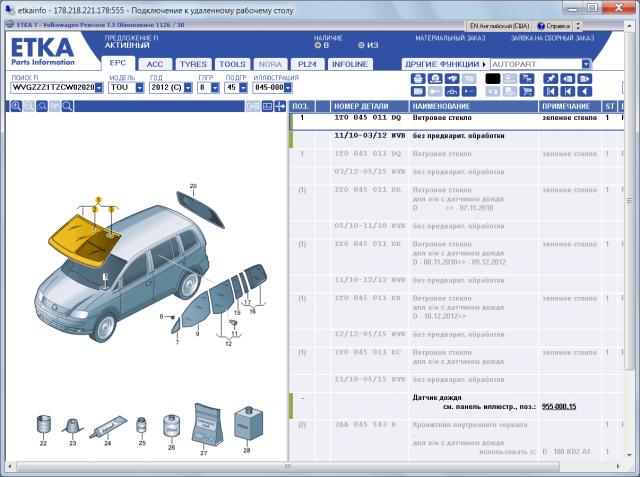Click part number 20 in the illustration
640x477 pixels.
193,186
